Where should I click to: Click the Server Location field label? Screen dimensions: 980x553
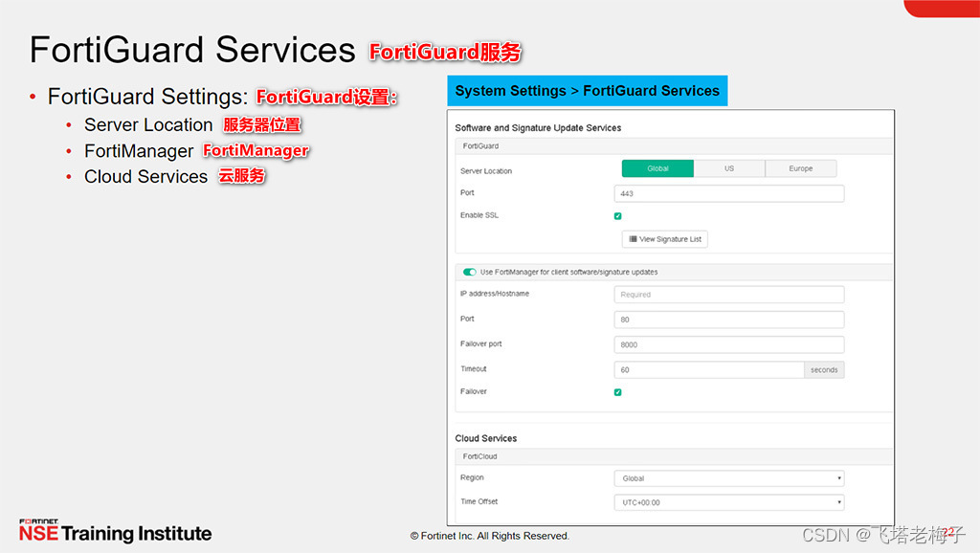pyautogui.click(x=486, y=170)
